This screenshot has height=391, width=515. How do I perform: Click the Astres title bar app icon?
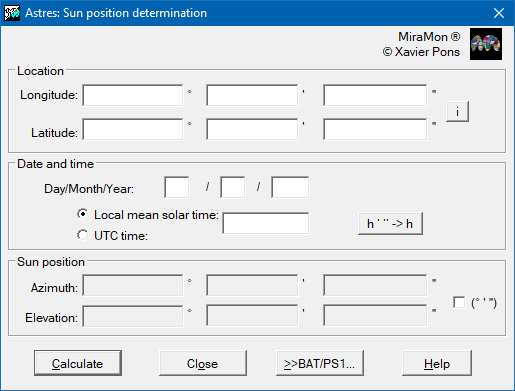[12, 13]
